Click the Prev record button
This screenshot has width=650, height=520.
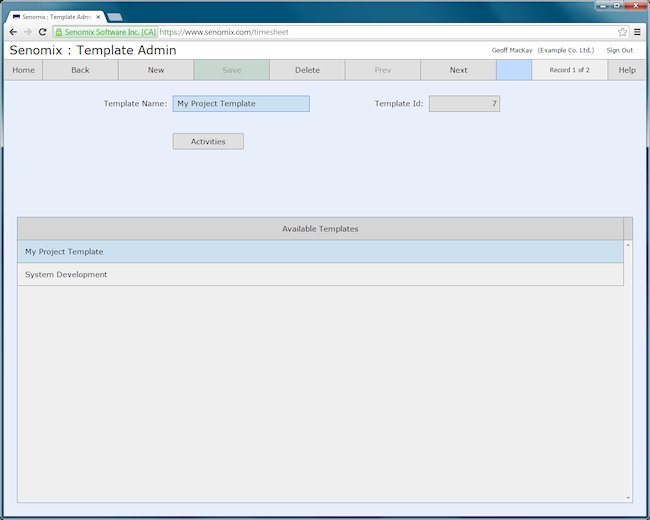(x=383, y=70)
